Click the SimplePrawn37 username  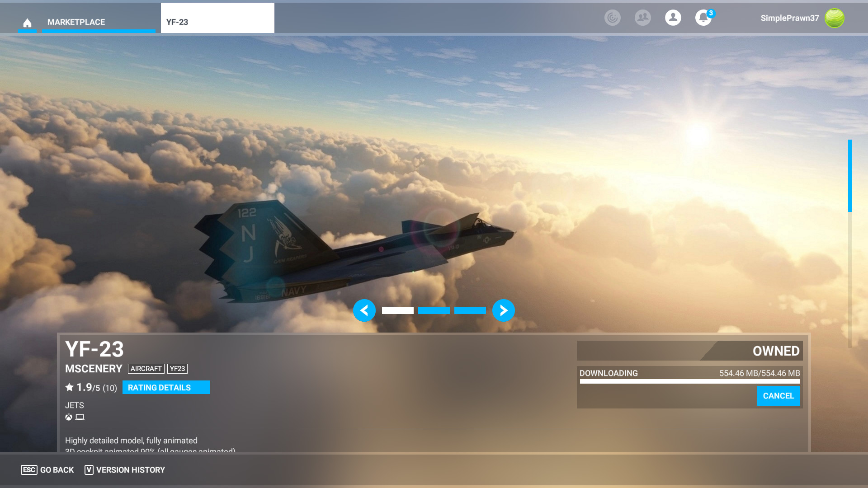(790, 18)
